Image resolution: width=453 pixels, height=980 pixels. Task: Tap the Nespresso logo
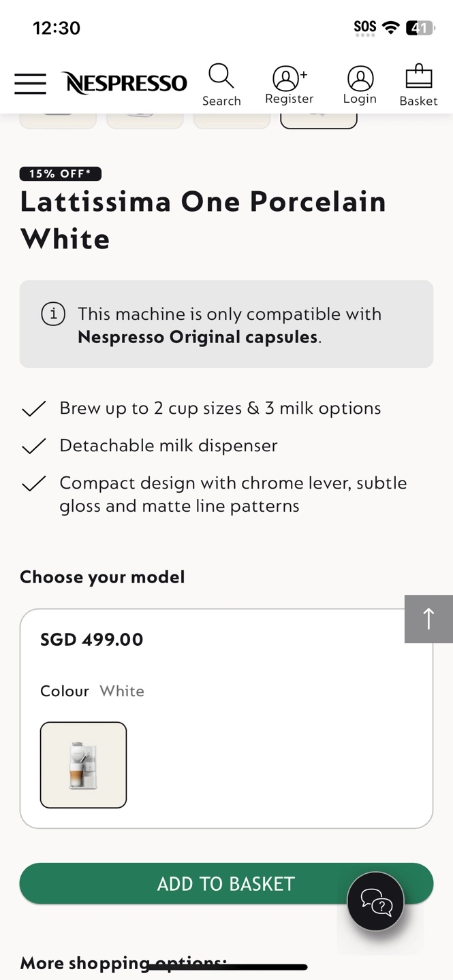point(125,83)
